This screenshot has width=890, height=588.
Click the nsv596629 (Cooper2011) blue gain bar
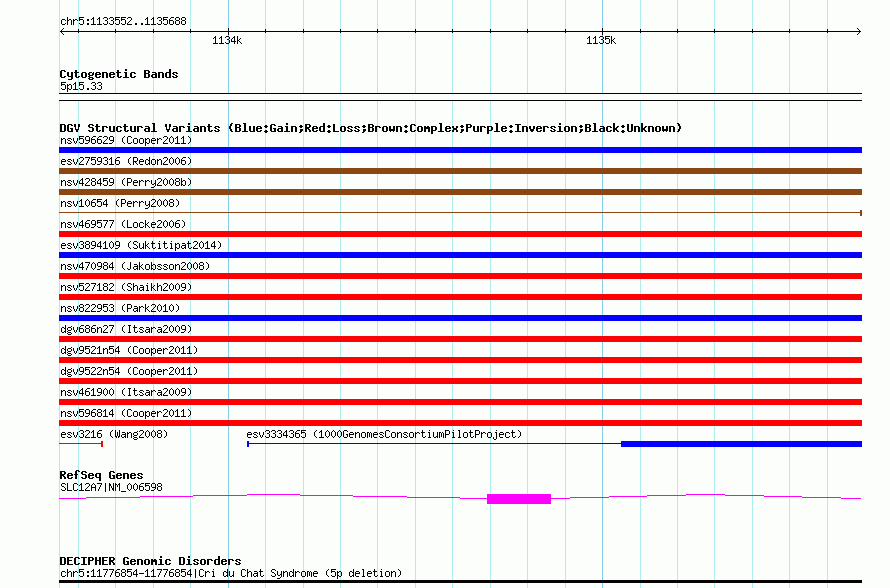[460, 150]
